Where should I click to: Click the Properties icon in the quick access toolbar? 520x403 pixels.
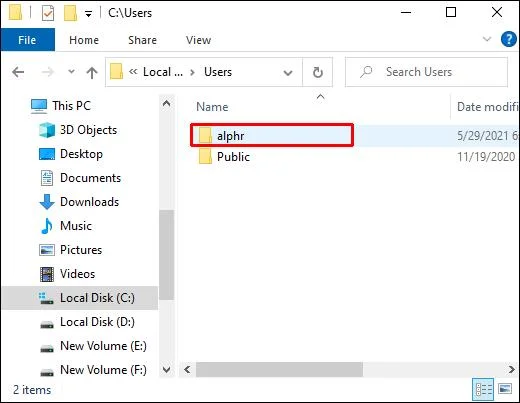pos(48,13)
